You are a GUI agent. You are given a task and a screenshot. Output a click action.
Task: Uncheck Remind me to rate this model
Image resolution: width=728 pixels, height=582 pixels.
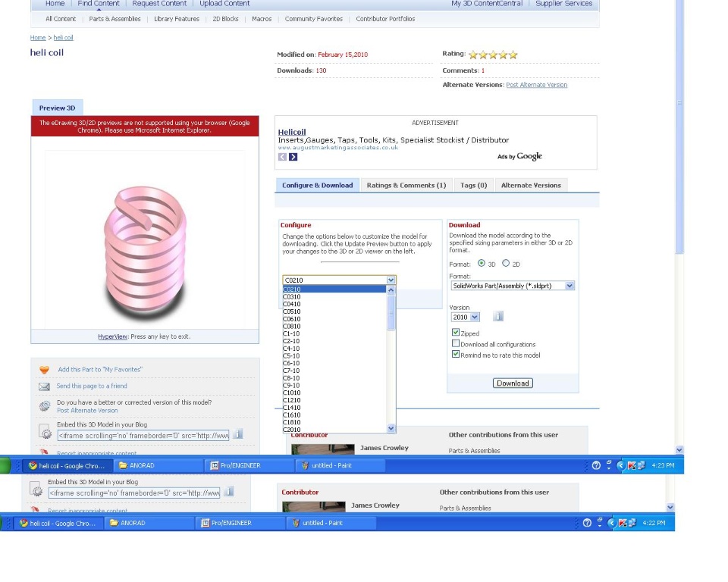(x=456, y=354)
